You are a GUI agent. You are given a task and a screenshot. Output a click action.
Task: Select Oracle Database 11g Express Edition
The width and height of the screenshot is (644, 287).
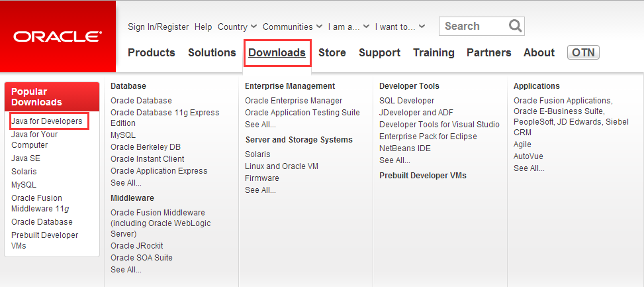click(165, 117)
